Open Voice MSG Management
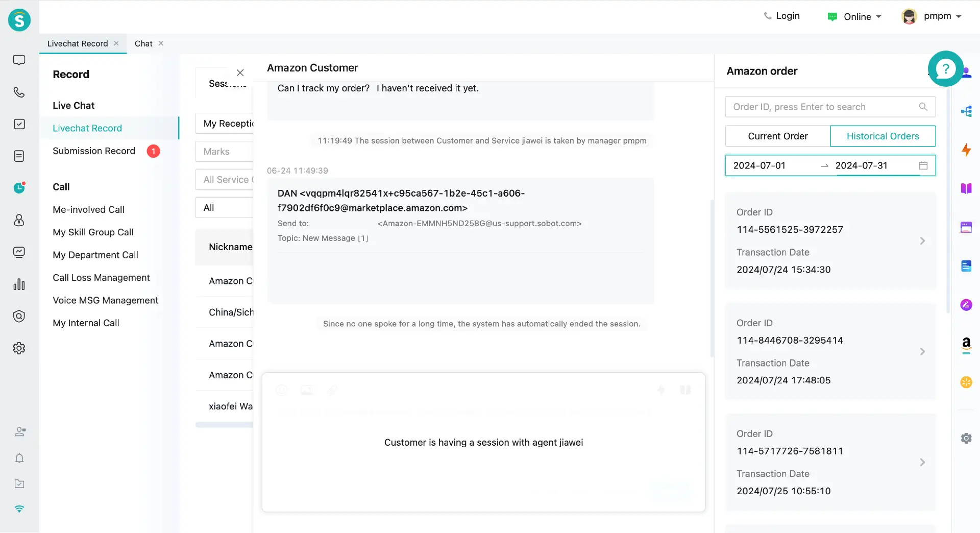Image resolution: width=980 pixels, height=533 pixels. point(105,301)
